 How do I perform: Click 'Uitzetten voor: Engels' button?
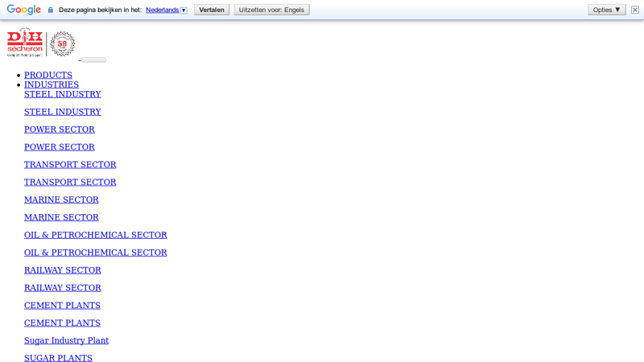click(x=271, y=10)
